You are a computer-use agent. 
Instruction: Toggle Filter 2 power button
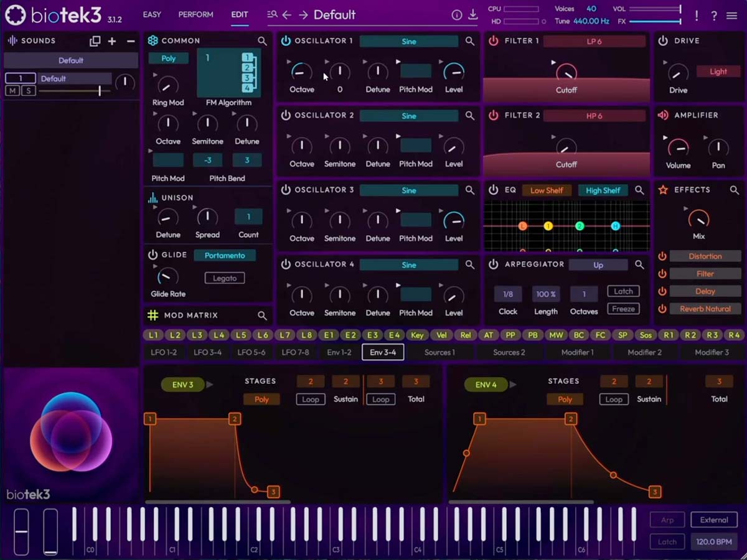(x=494, y=116)
